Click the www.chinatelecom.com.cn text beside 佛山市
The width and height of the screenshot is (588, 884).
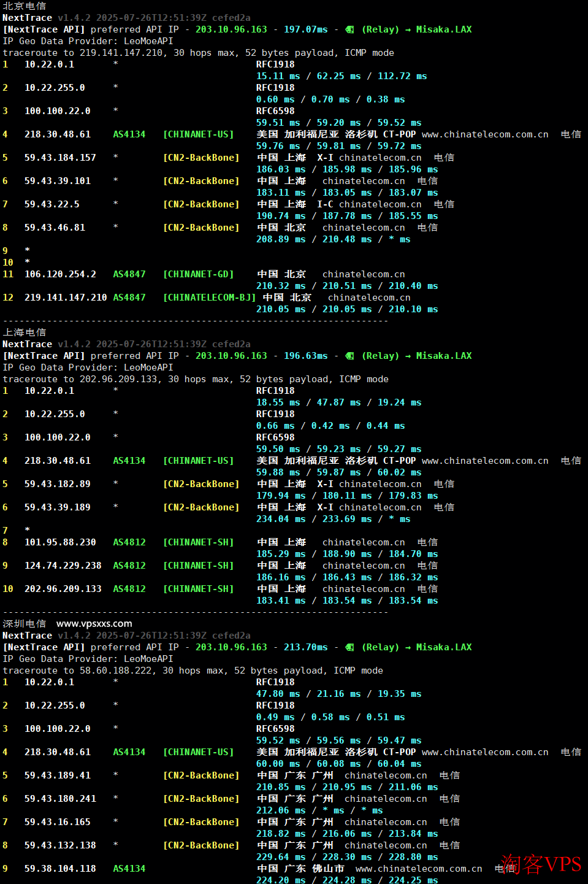419,869
